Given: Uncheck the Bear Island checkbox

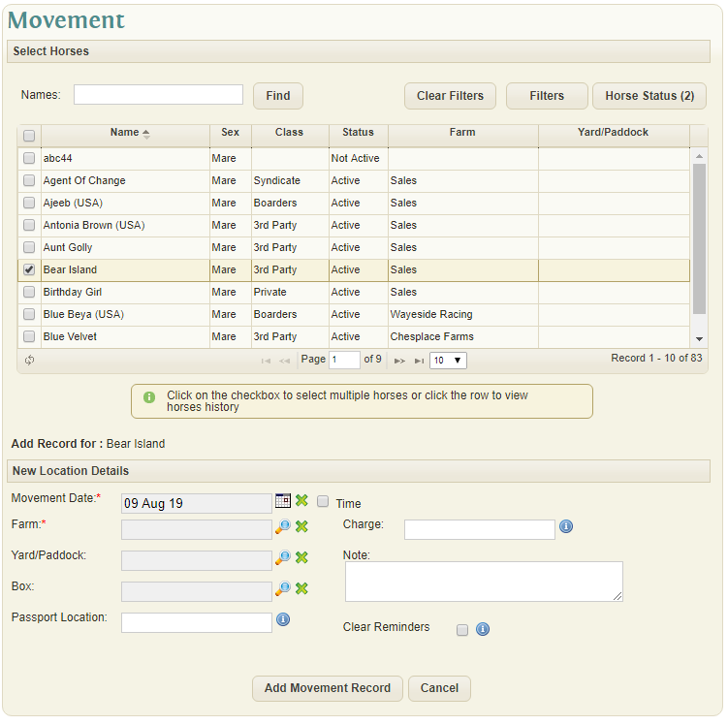Looking at the screenshot, I should pyautogui.click(x=29, y=269).
